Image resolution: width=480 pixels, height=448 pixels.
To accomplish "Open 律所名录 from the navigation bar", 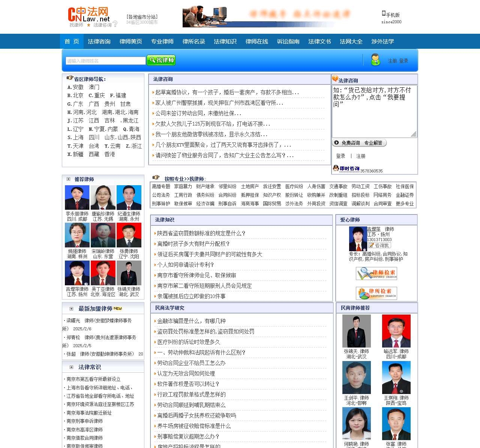I will (193, 41).
